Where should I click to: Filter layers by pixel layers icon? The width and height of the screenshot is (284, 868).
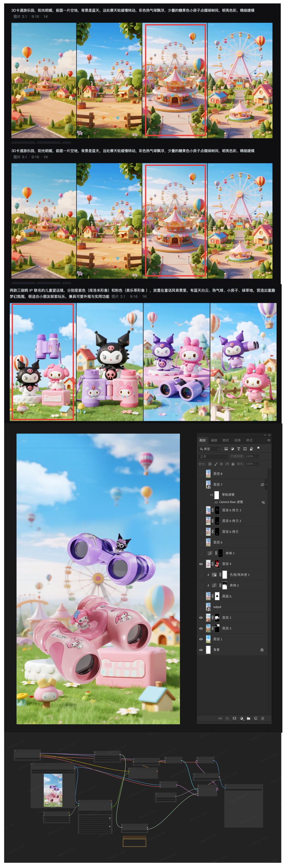(226, 449)
